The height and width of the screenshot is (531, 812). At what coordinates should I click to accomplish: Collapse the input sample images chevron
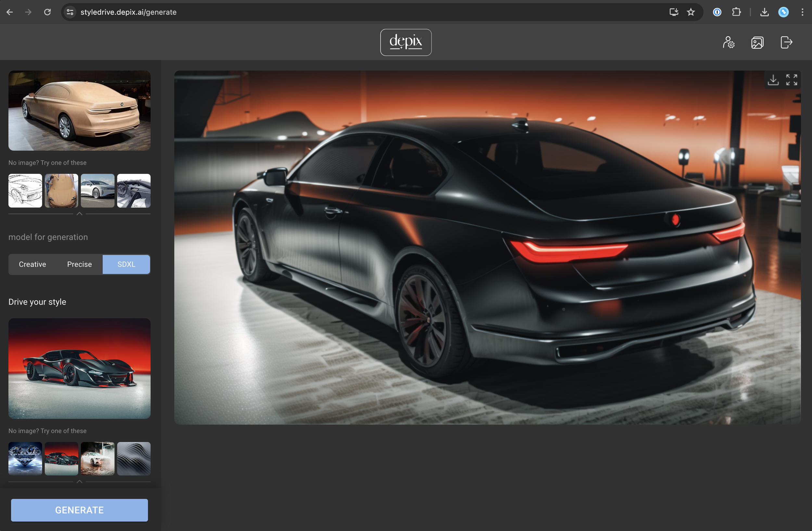click(80, 214)
